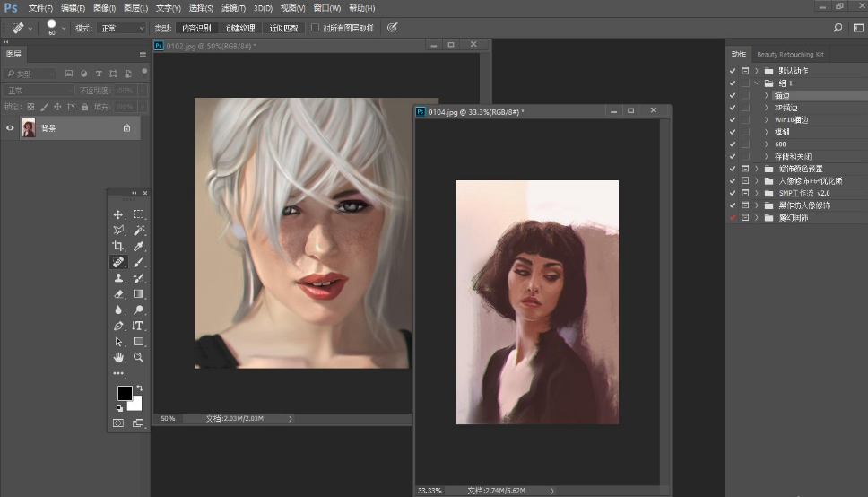Hide the 背景 layer with eye icon
This screenshot has width=868, height=497.
[x=11, y=128]
